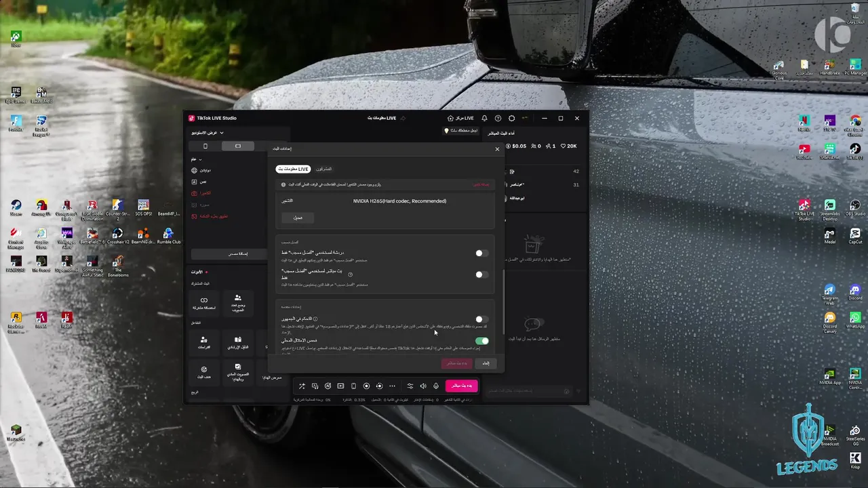This screenshot has width=868, height=488.
Task: Click the magic wand effects icon in toolbar
Action: 302,386
